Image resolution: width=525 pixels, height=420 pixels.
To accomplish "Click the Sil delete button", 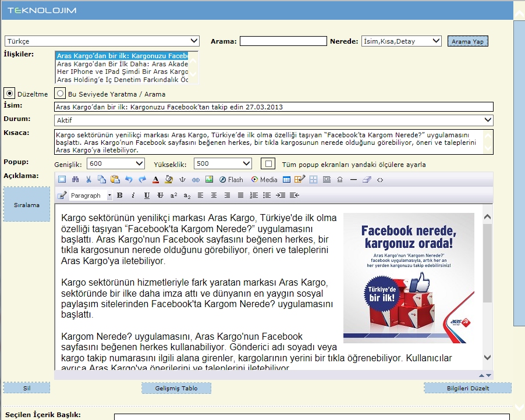I will point(27,388).
